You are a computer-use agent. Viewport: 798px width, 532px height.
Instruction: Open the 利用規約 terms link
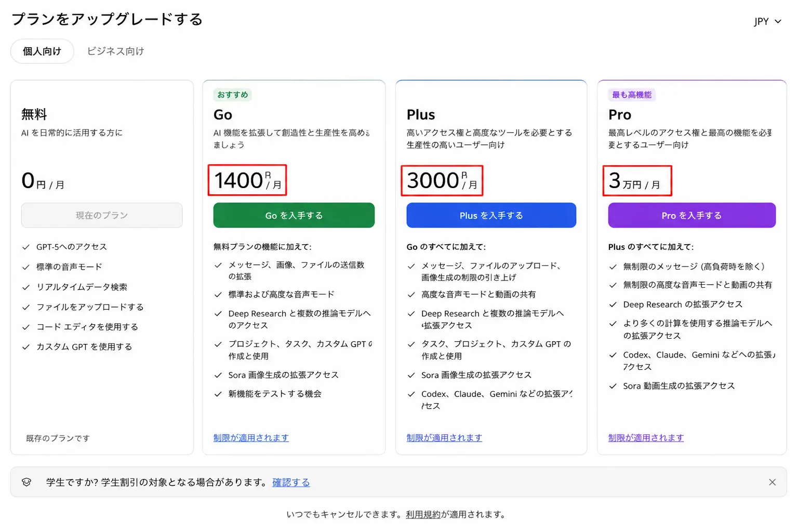pyautogui.click(x=423, y=514)
